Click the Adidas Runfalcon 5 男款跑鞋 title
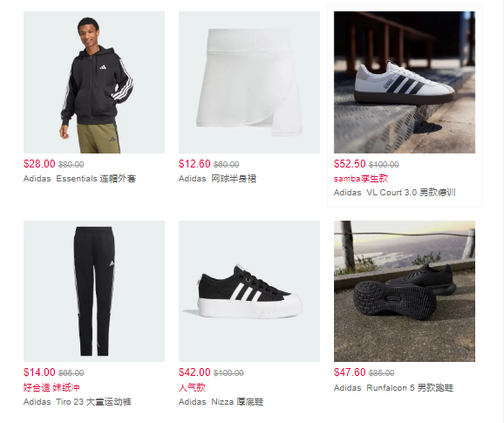This screenshot has height=423, width=504. 394,388
